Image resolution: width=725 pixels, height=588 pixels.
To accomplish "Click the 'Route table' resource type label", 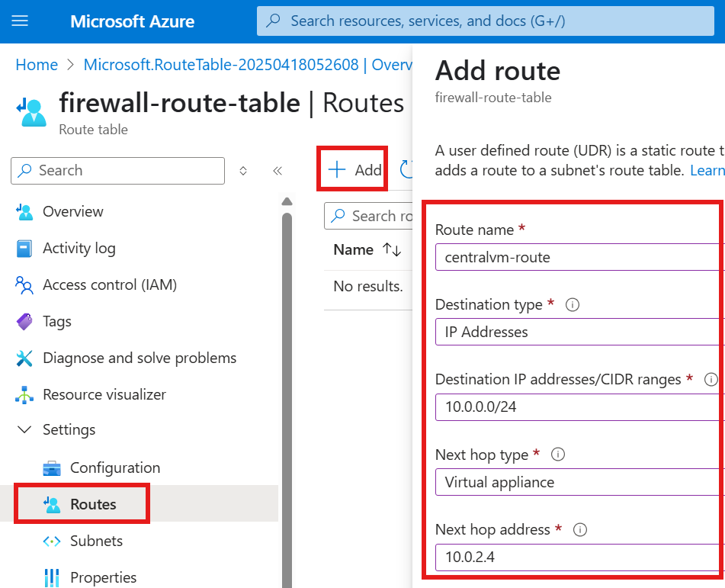I will click(94, 130).
